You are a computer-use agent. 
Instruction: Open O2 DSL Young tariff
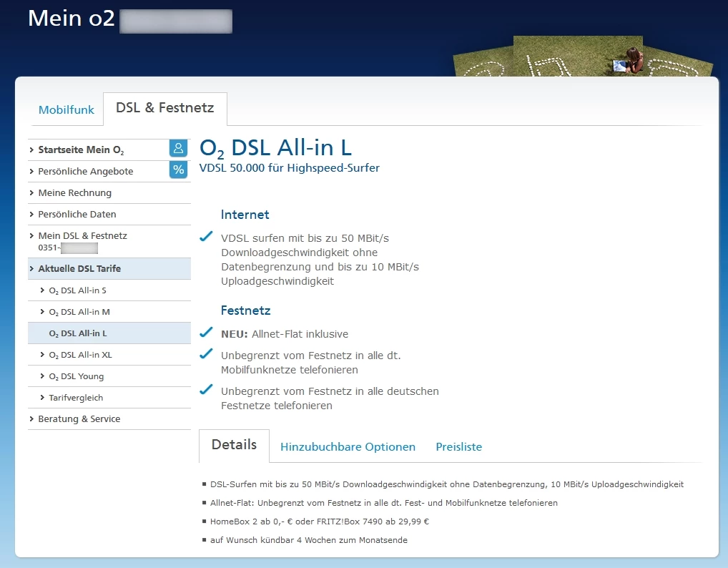click(x=109, y=376)
